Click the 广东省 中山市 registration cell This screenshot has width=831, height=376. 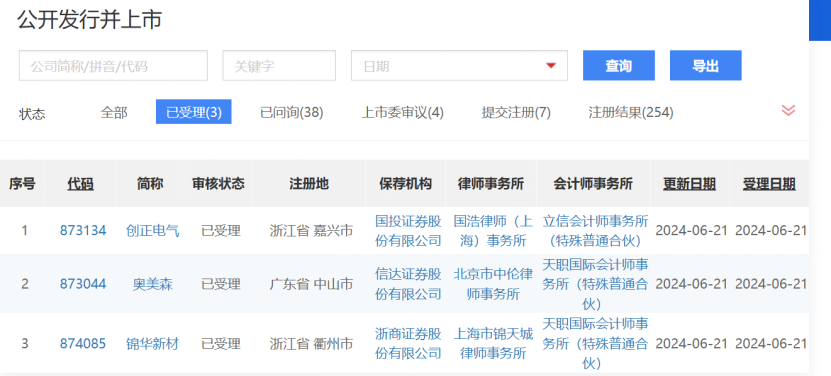coord(311,284)
